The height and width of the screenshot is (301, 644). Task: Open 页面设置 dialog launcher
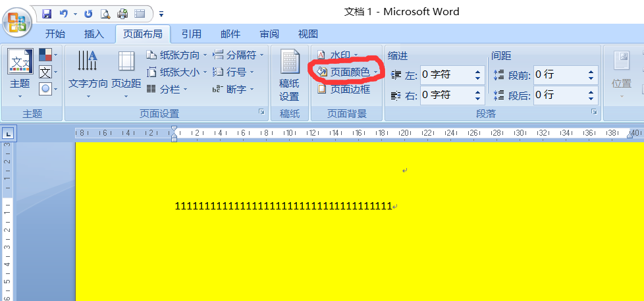point(262,112)
